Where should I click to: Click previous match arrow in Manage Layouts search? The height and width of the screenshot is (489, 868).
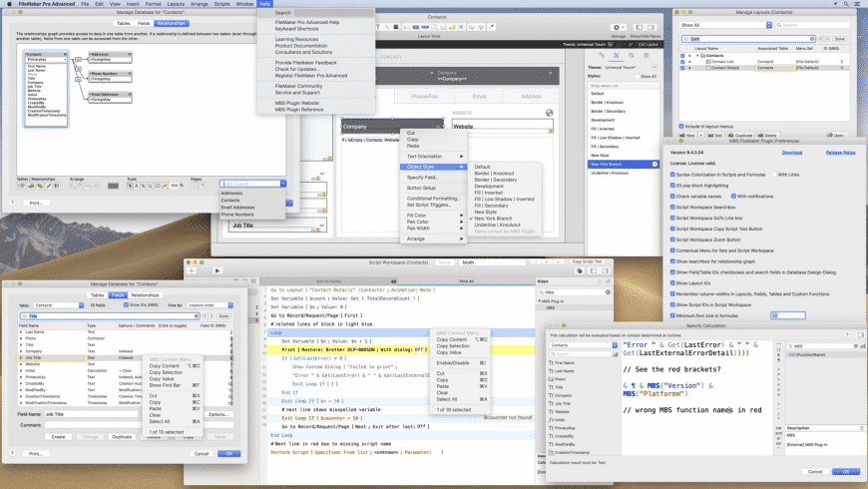coord(821,39)
